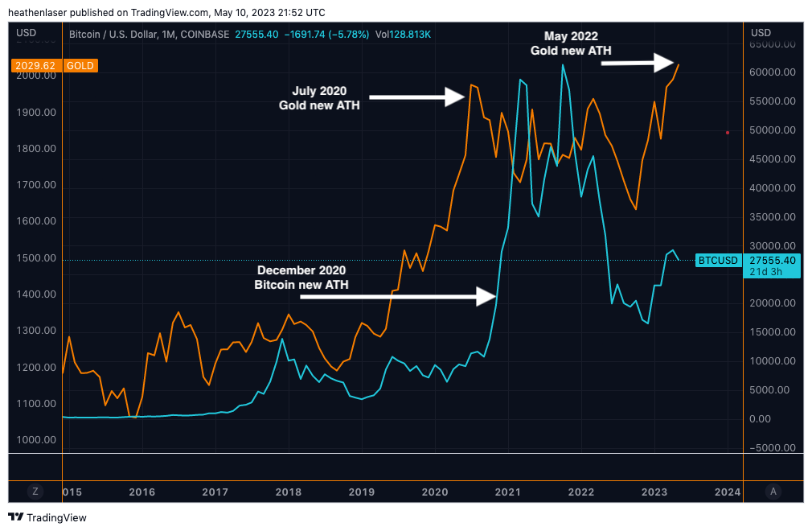Click the 2021 label on time axis
This screenshot has height=531, width=812.
point(507,492)
